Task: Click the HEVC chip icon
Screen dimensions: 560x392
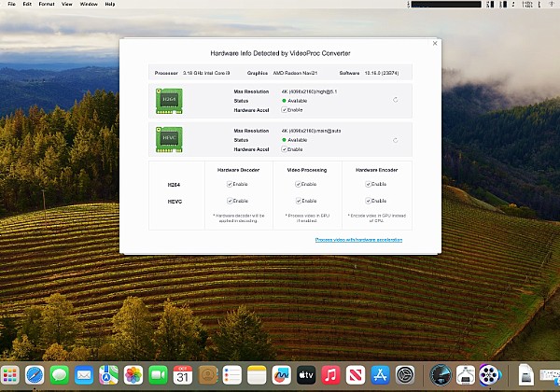Action: [169, 139]
